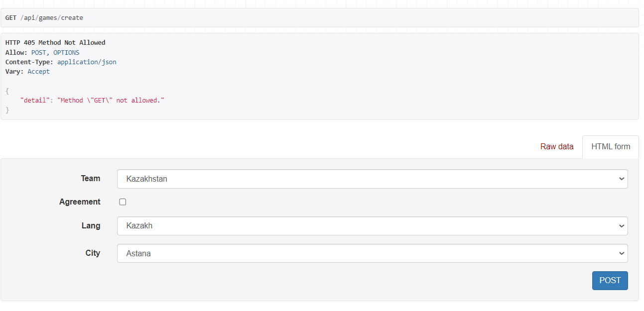Tick the Agreement checkbox
The image size is (644, 311).
pos(123,202)
